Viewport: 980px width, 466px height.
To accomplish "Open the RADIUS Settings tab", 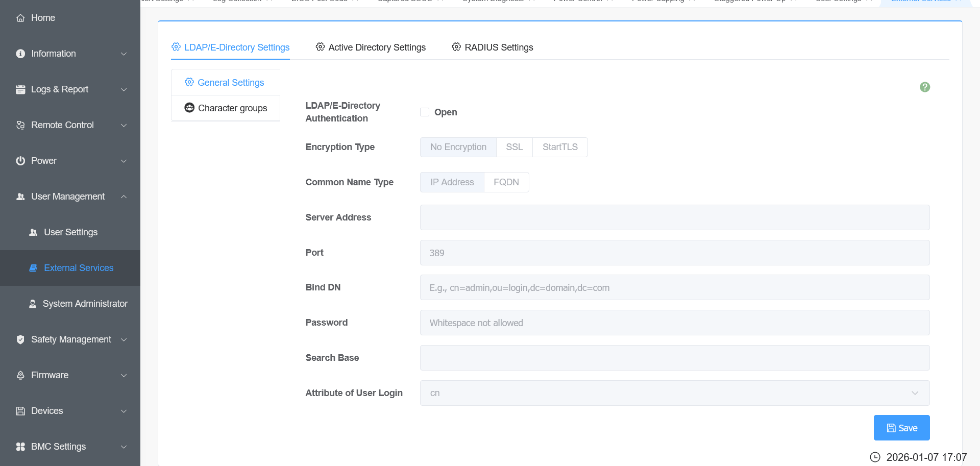I will point(493,47).
